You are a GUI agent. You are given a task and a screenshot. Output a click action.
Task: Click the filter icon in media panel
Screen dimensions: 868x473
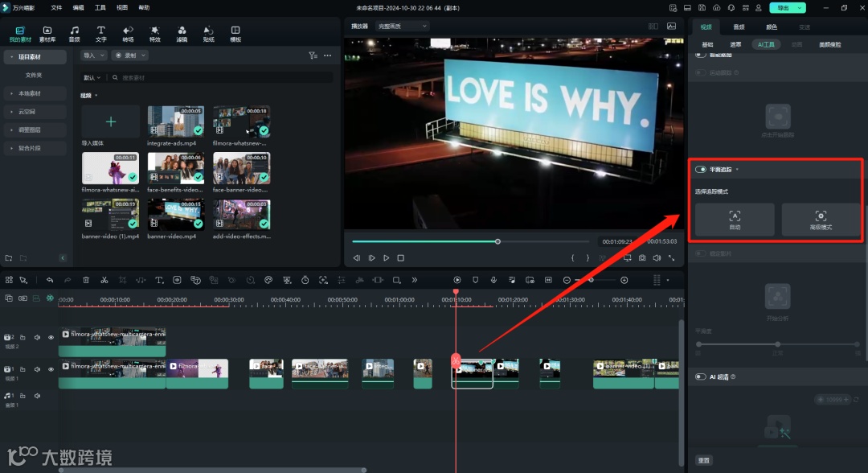[x=313, y=56]
